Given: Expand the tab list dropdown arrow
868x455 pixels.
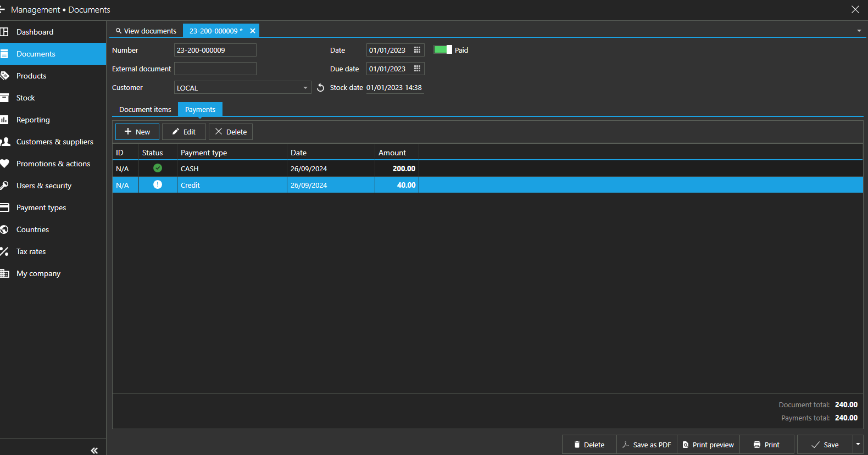Looking at the screenshot, I should 859,31.
